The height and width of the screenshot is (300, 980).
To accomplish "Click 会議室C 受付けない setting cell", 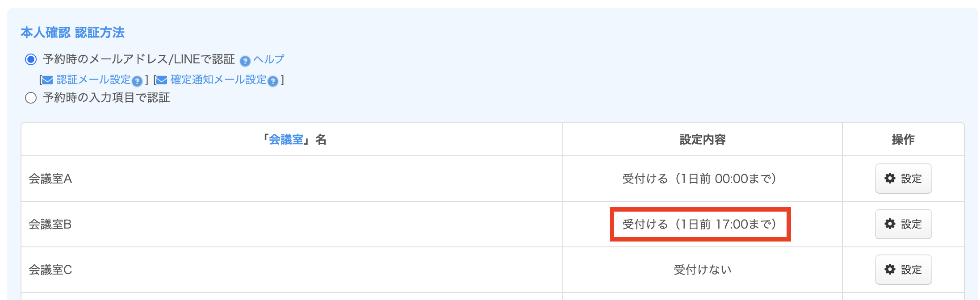I will click(702, 270).
